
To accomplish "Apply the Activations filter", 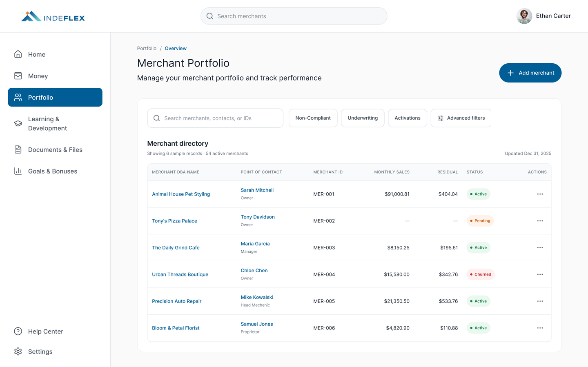I will (408, 118).
